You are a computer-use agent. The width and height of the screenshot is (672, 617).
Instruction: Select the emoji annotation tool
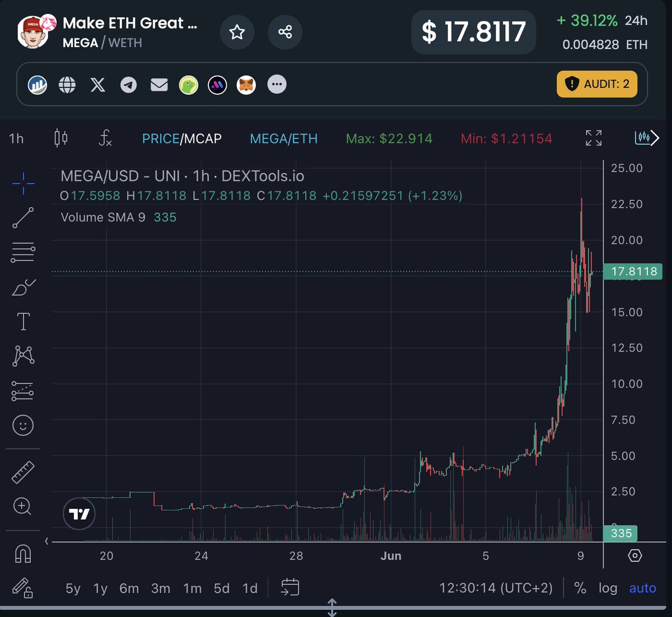[22, 425]
